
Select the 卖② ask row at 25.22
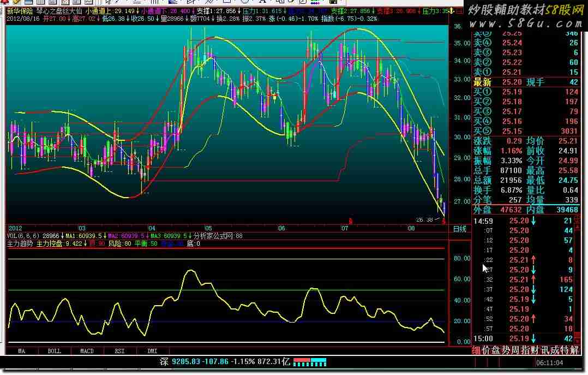click(x=526, y=62)
